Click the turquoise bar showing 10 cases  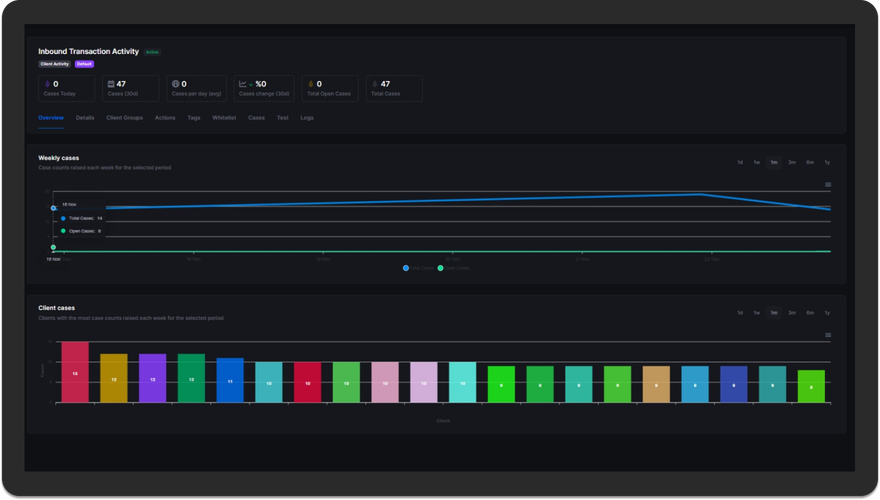point(462,382)
